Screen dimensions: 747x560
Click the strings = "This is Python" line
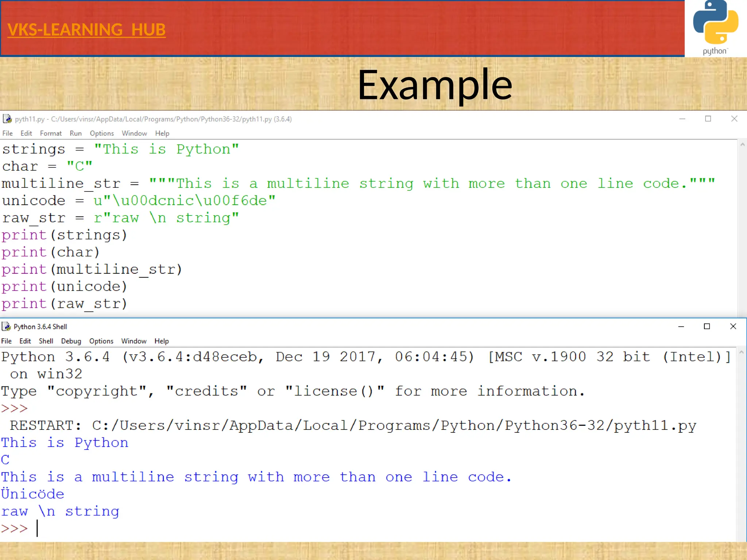pos(120,149)
